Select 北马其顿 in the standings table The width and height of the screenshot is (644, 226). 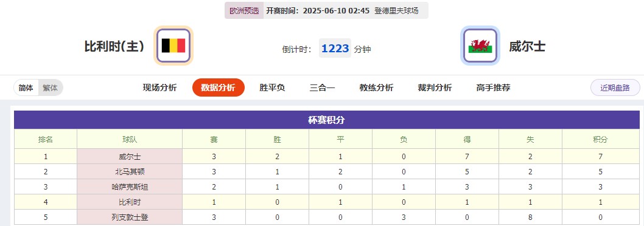(x=130, y=172)
